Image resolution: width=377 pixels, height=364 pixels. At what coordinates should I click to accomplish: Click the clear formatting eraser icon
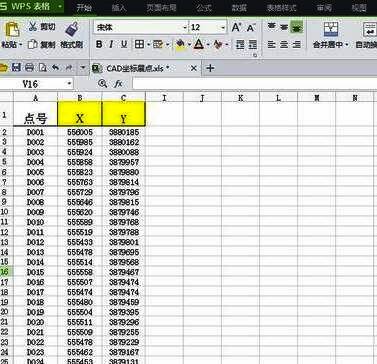[x=218, y=44]
